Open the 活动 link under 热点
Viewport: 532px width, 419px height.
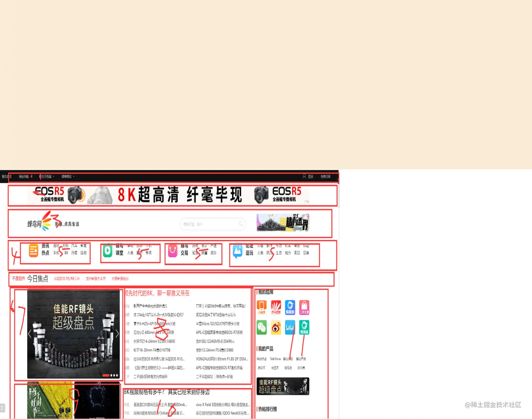tap(83, 253)
